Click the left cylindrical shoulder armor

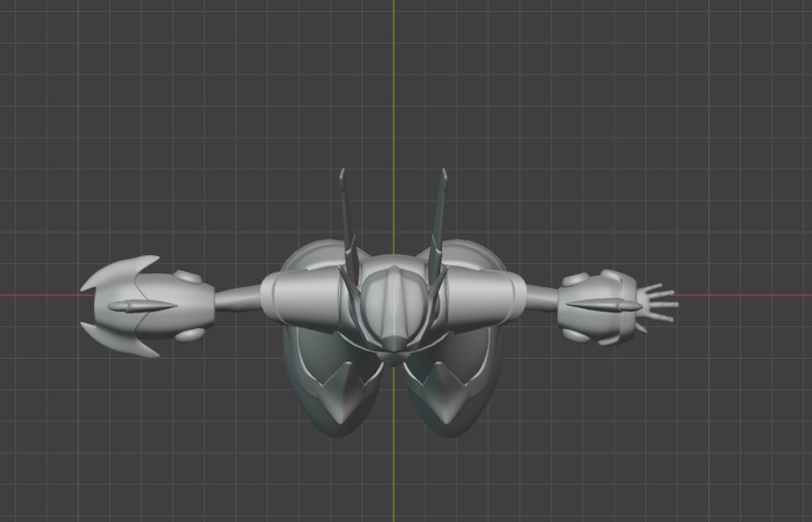301,299
